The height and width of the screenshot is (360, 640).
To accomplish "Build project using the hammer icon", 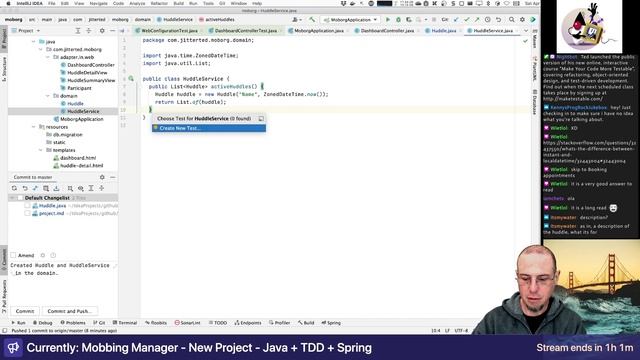I will 312,20.
